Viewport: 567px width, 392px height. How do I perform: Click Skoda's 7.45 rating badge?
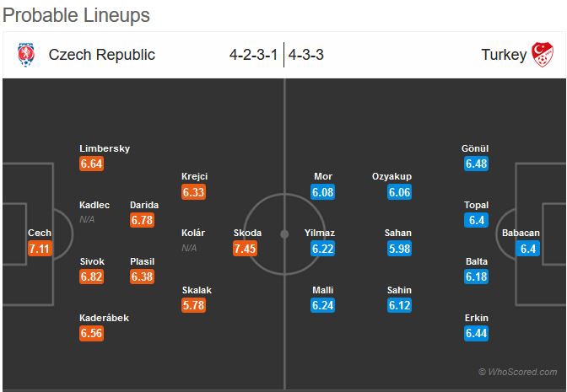(247, 249)
